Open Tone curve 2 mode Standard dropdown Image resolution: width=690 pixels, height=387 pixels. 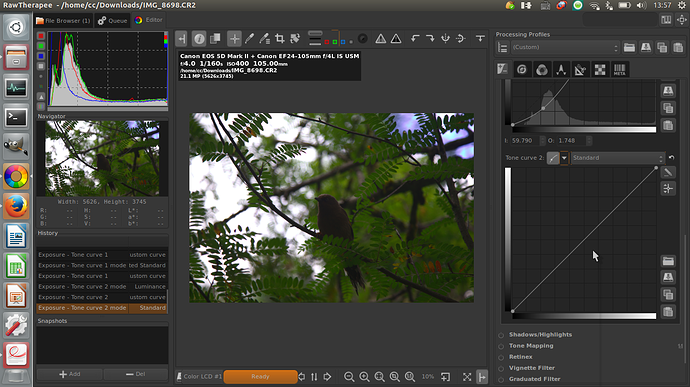click(x=617, y=158)
